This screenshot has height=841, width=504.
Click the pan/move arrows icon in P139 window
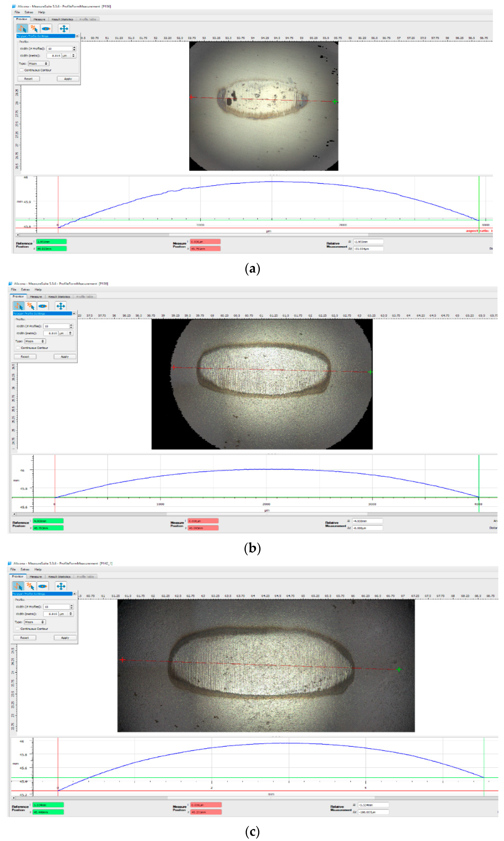(x=61, y=306)
